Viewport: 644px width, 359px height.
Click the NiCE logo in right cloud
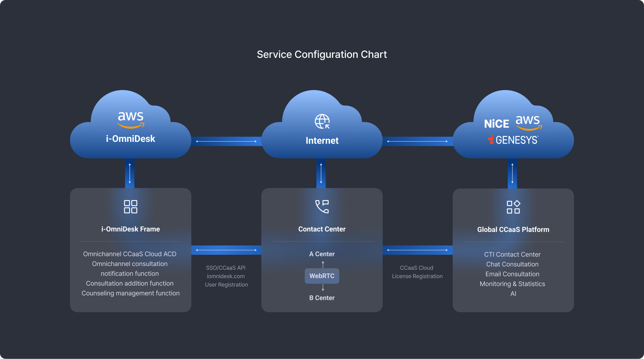tap(496, 124)
